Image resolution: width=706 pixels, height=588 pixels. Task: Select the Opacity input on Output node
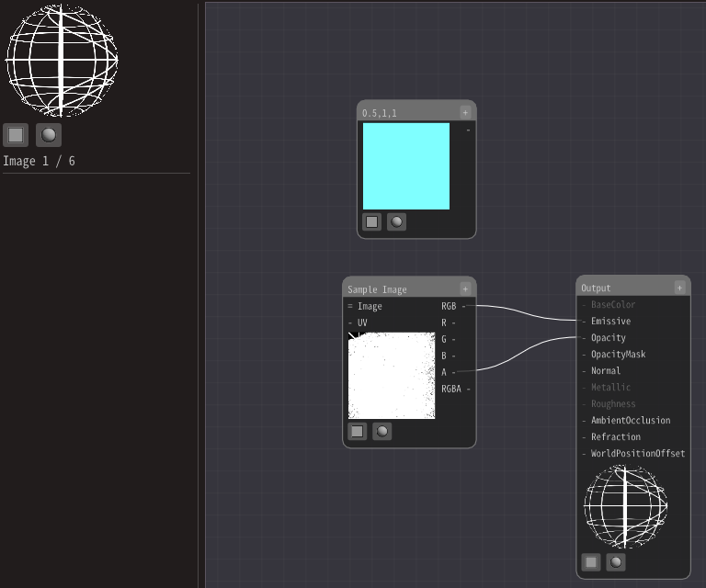coord(584,338)
